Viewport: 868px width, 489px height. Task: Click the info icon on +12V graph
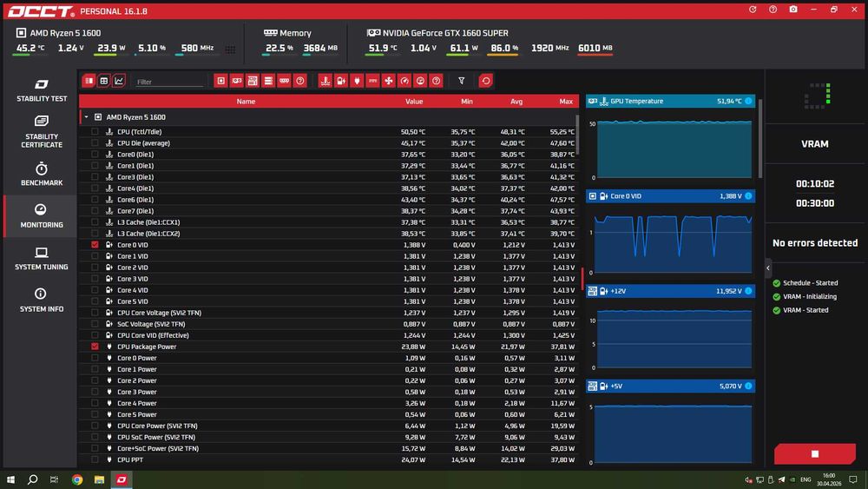tap(748, 291)
